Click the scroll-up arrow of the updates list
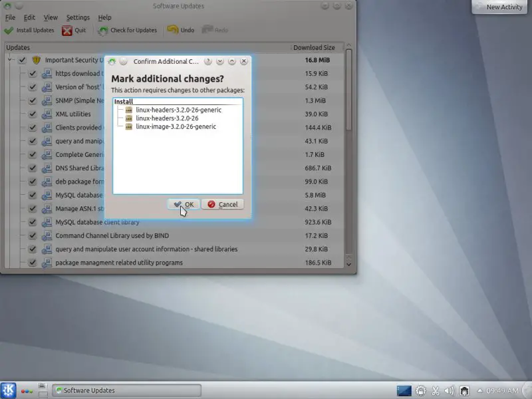The width and height of the screenshot is (532, 399). point(348,45)
